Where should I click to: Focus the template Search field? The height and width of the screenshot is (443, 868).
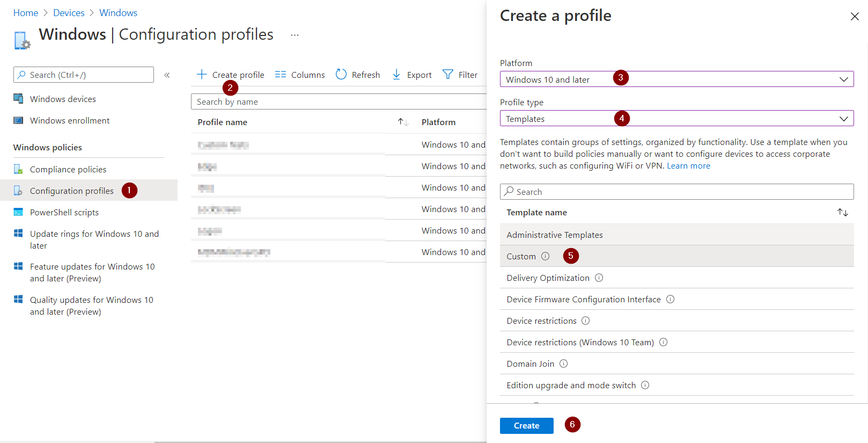click(x=676, y=192)
